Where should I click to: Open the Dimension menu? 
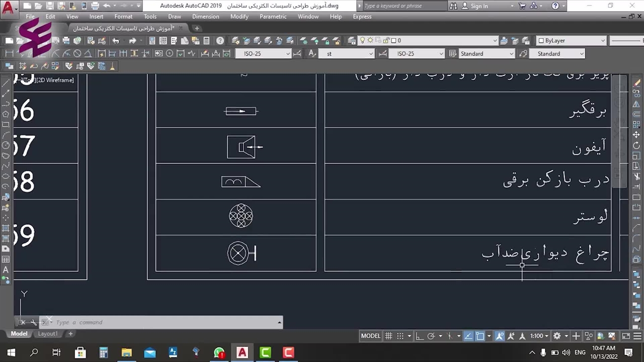(x=205, y=17)
